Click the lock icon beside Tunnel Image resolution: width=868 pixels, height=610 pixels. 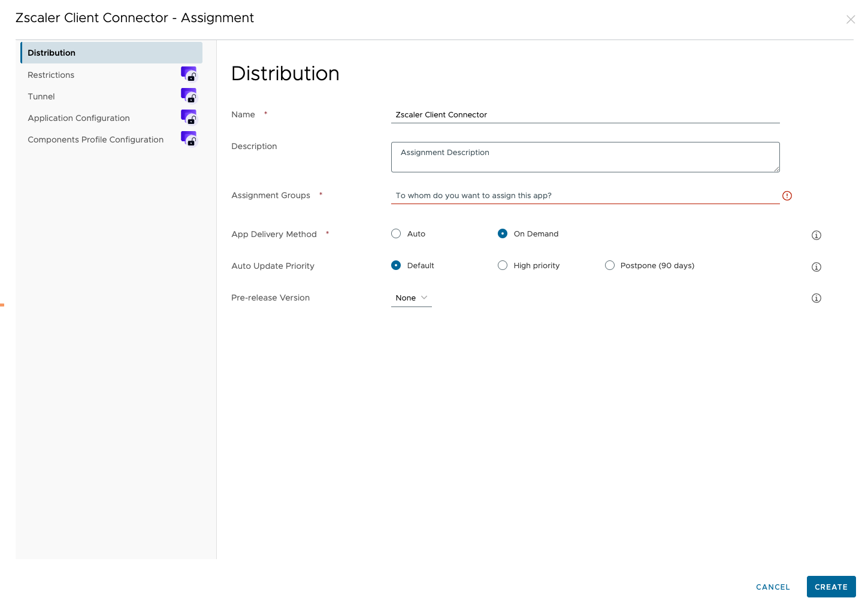coord(189,96)
